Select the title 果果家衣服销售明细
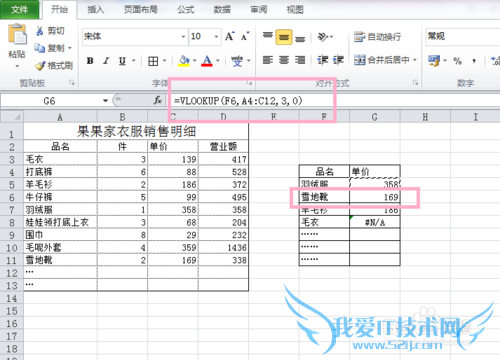The height and width of the screenshot is (360, 500). (136, 131)
